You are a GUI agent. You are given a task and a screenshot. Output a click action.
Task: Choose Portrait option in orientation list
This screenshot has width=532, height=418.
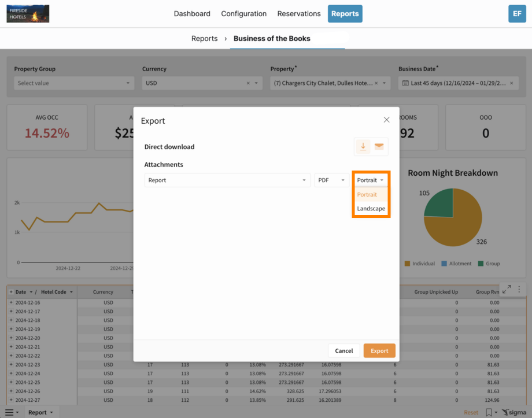tap(371, 194)
